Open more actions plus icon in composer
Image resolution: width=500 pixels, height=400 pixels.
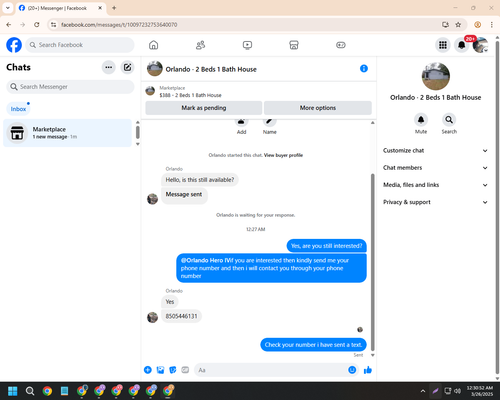point(148,370)
